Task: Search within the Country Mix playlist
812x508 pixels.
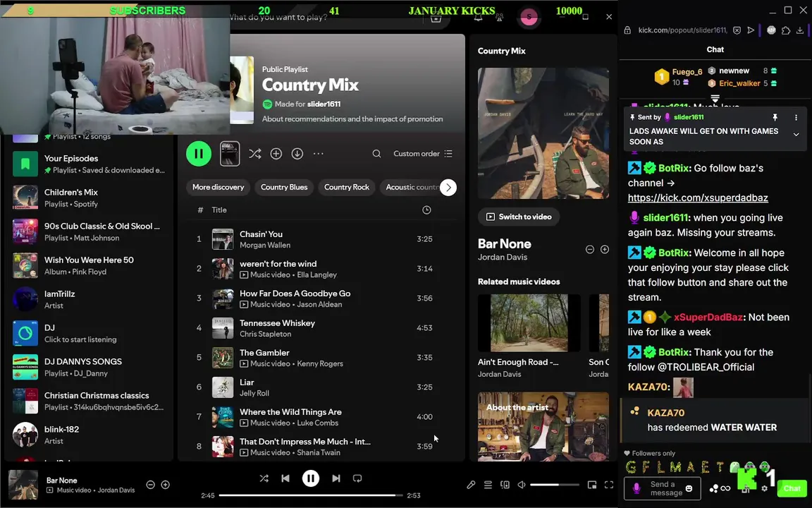Action: [x=376, y=153]
